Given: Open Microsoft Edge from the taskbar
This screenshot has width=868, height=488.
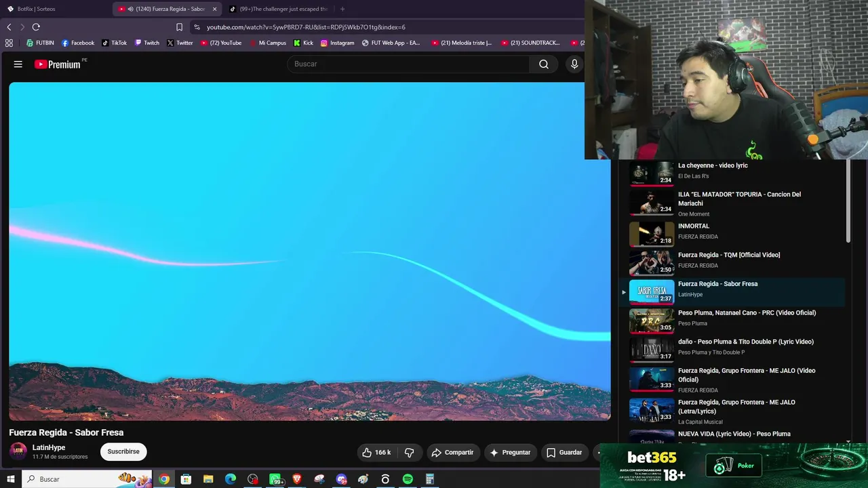Looking at the screenshot, I should (231, 479).
